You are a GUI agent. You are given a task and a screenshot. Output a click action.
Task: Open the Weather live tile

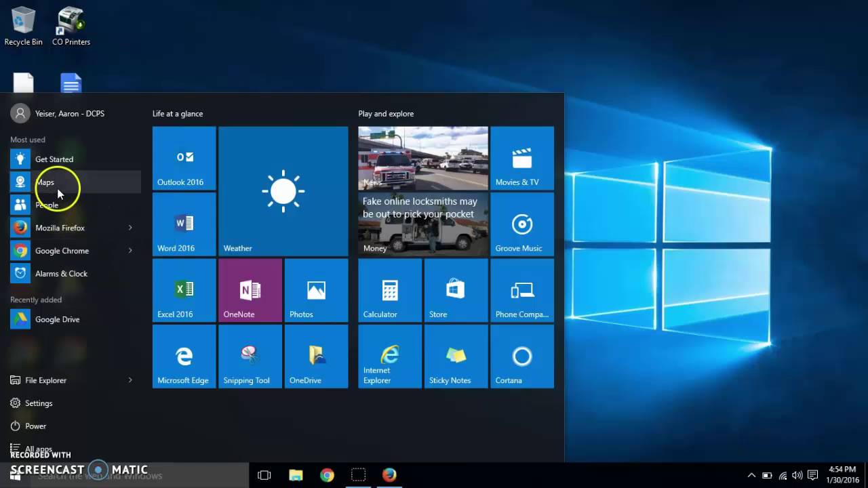pyautogui.click(x=283, y=191)
